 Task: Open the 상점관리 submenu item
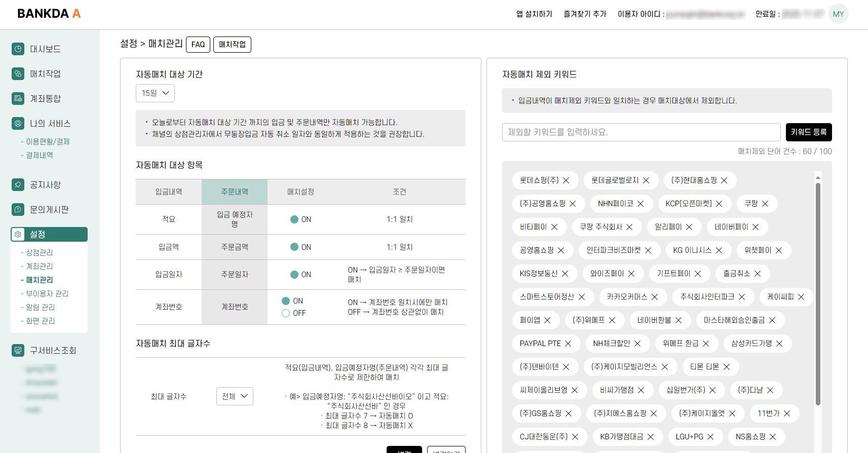[40, 252]
